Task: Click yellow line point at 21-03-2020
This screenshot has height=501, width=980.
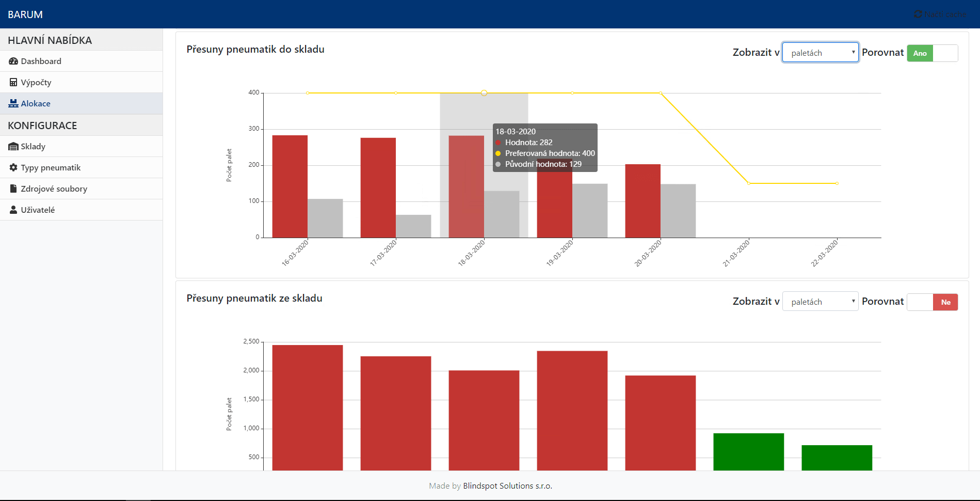Action: click(749, 183)
